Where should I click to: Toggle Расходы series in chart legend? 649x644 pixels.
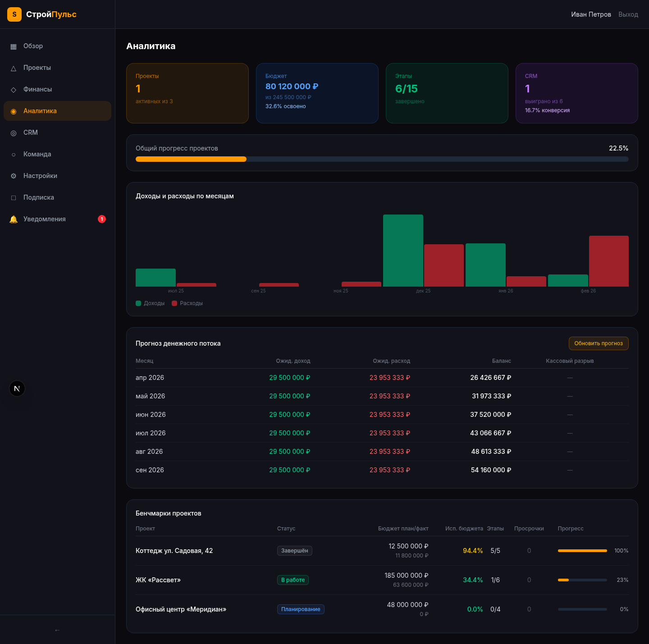(187, 303)
